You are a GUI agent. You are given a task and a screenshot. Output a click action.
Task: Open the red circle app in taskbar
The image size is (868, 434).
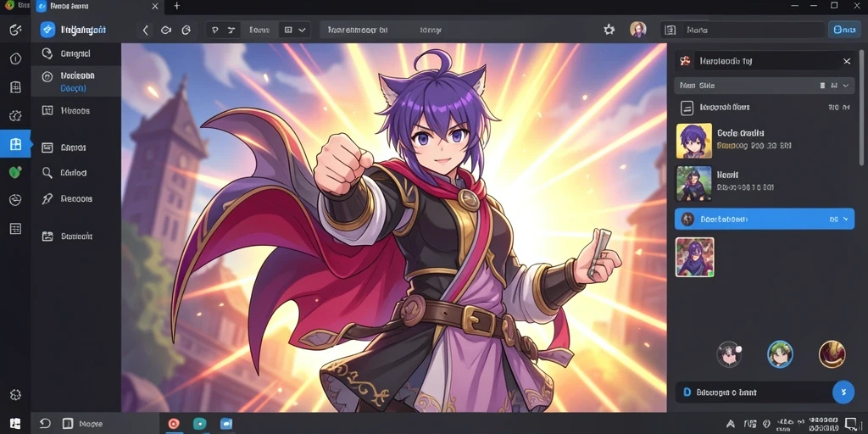(173, 424)
